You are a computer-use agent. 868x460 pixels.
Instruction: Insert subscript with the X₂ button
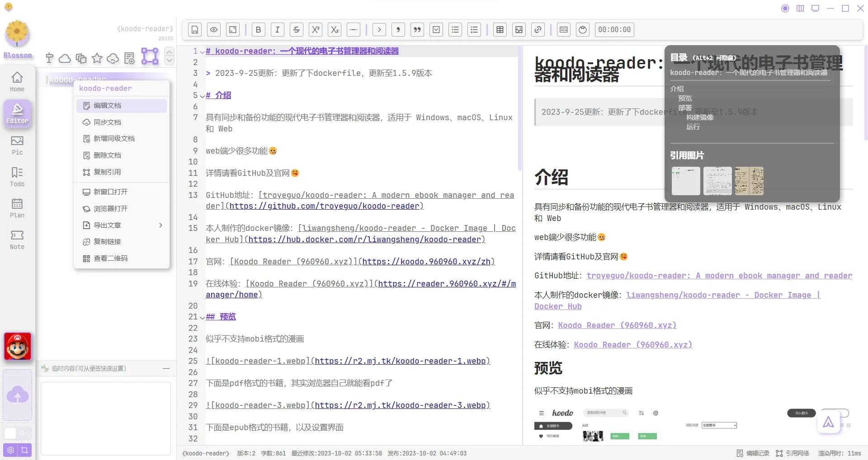click(335, 30)
